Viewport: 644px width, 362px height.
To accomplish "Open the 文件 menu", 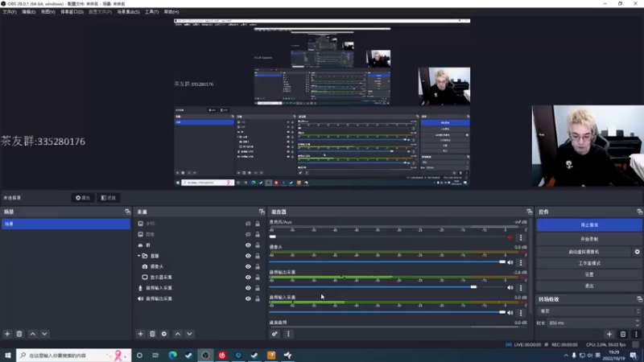I will (x=10, y=12).
